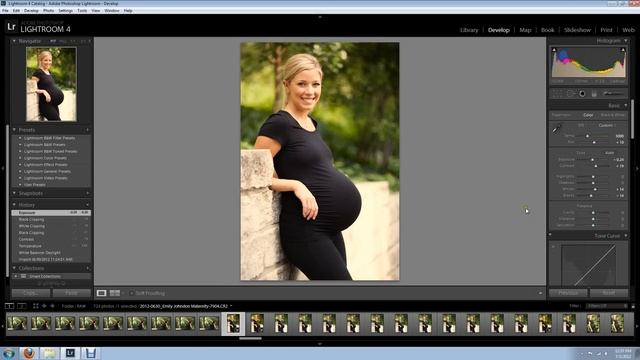This screenshot has width=640, height=360.
Task: Open the Develop menu in menu bar
Action: pyautogui.click(x=31, y=11)
